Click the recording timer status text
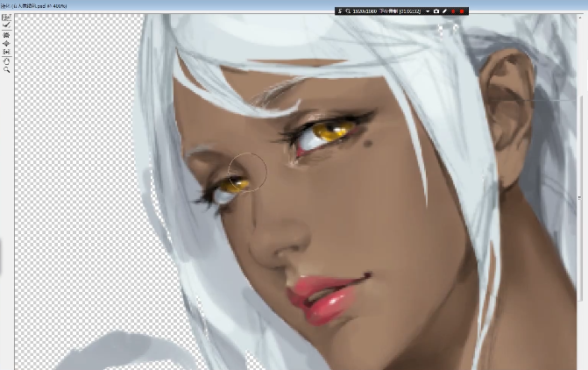 click(x=405, y=11)
